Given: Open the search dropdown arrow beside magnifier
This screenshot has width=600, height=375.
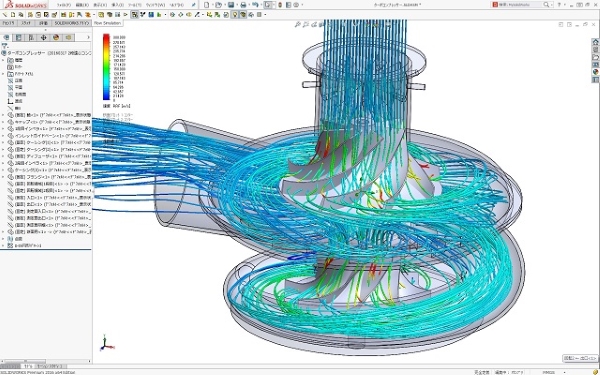Looking at the screenshot, I should click(x=552, y=5).
